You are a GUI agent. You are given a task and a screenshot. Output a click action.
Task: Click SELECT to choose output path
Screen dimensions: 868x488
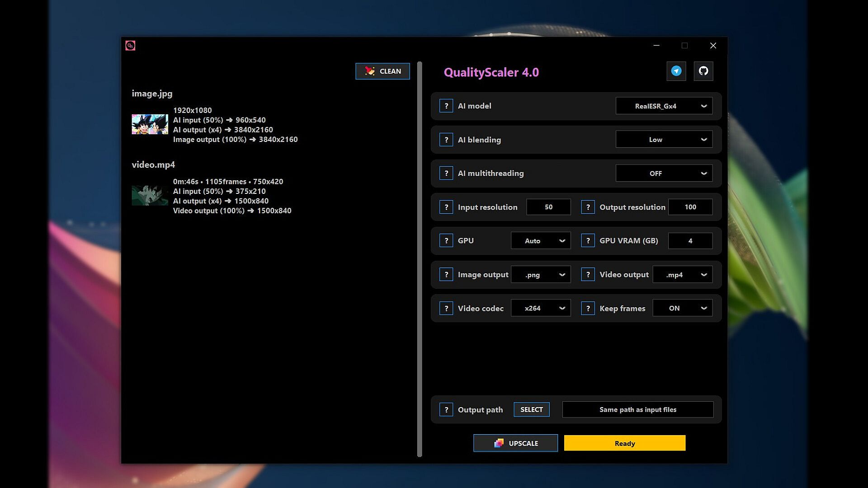tap(531, 410)
